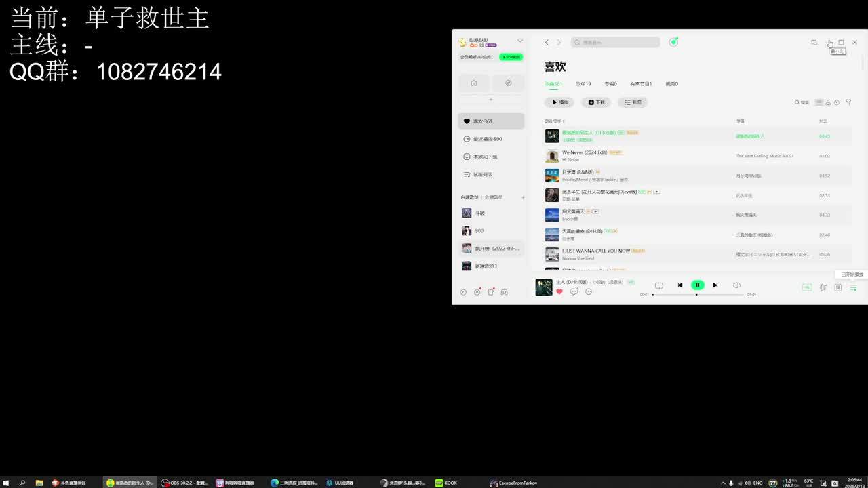Open the skin theme shirt icon
This screenshot has height=488, width=868.
coord(491,292)
